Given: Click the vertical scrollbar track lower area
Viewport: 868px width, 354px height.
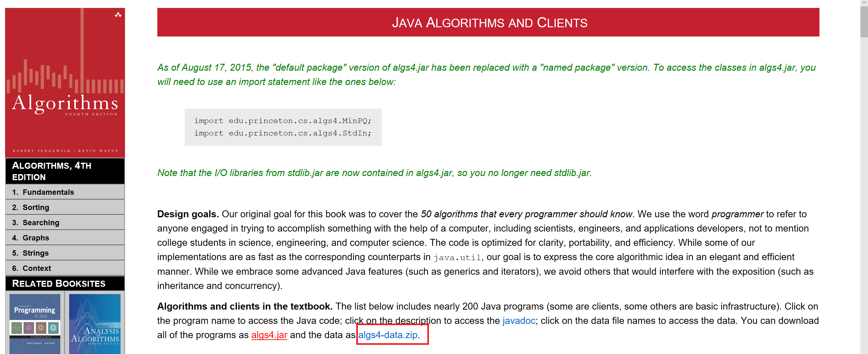Looking at the screenshot, I should click(864, 236).
